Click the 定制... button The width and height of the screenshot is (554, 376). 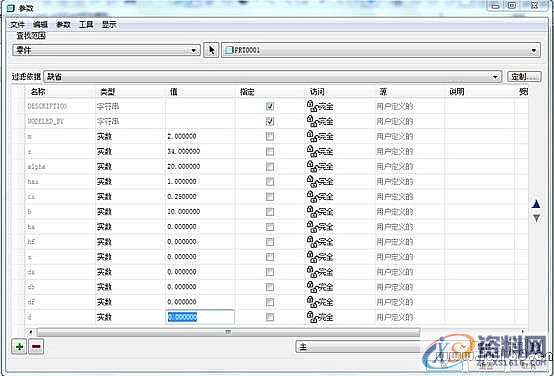pos(524,76)
